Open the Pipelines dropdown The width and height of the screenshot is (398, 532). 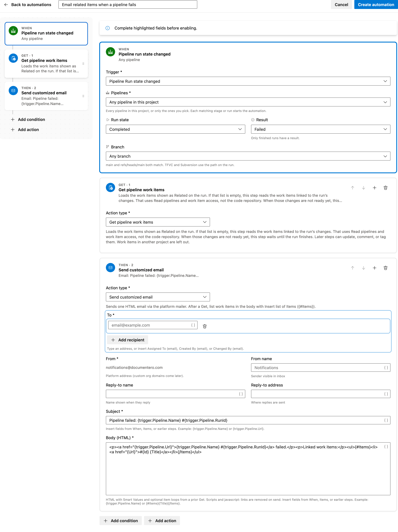(x=248, y=102)
